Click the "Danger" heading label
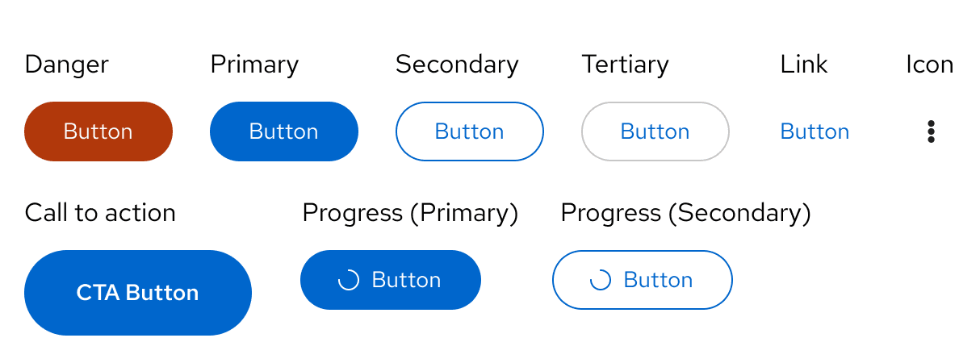980x363 pixels. click(67, 65)
